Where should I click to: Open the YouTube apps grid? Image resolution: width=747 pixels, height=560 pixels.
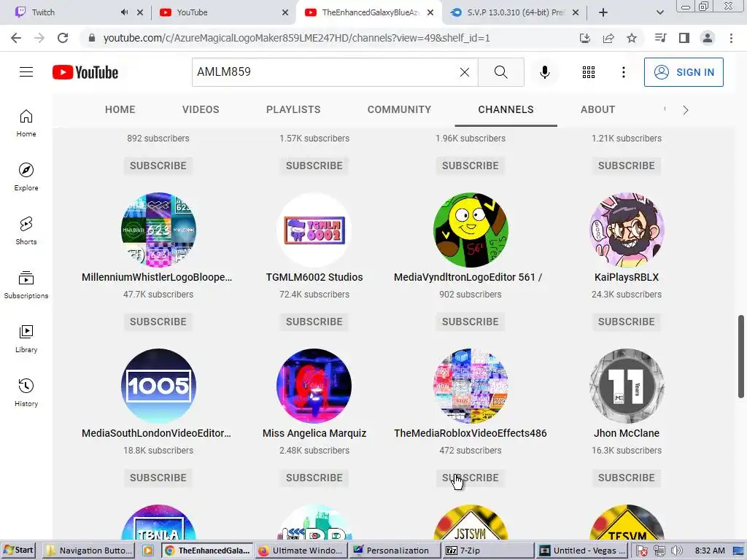coord(589,72)
